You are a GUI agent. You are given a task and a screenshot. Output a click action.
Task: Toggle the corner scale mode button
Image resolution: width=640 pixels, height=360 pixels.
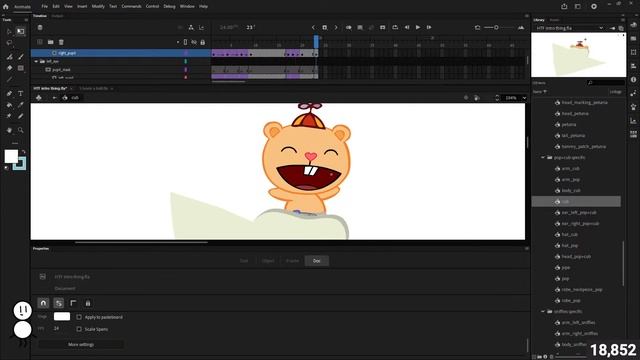click(73, 303)
